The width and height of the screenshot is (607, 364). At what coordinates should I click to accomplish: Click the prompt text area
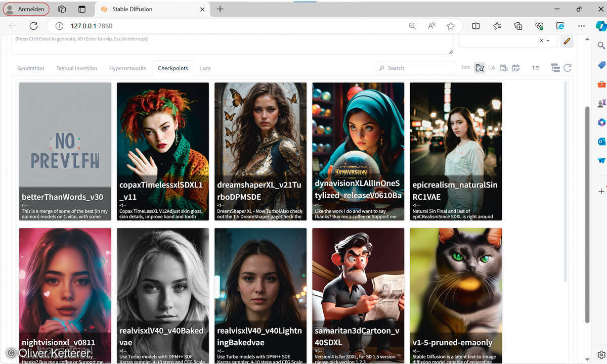pyautogui.click(x=233, y=44)
